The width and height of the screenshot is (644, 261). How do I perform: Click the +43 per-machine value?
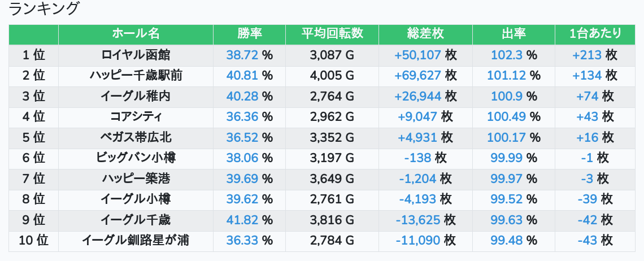pyautogui.click(x=587, y=117)
